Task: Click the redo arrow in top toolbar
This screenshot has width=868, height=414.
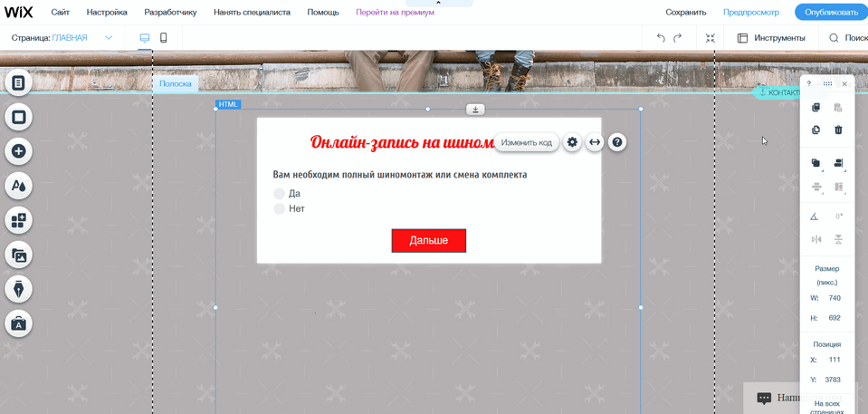Action: pyautogui.click(x=677, y=38)
